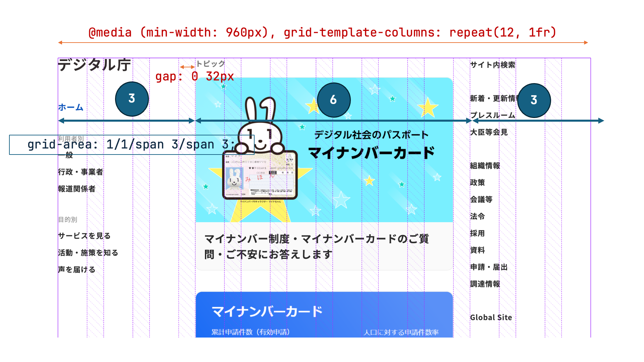
Task: Click the 政策 link
Action: 477,183
